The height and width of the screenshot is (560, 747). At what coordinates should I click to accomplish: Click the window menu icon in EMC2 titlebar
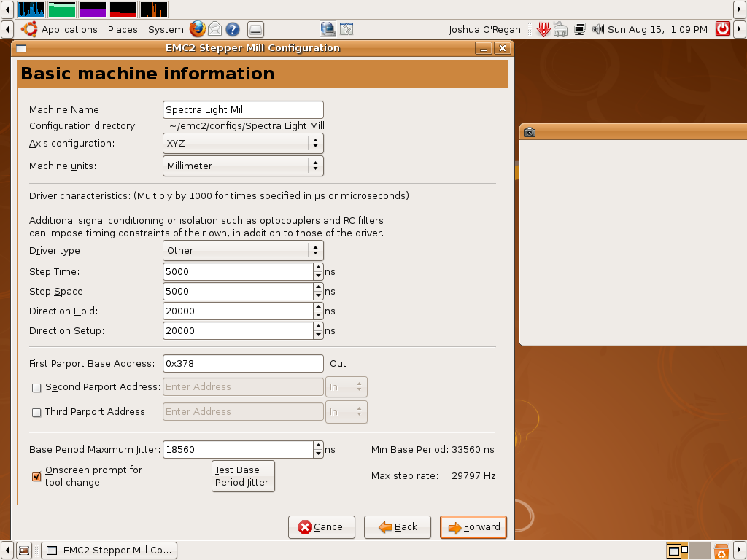click(x=21, y=48)
